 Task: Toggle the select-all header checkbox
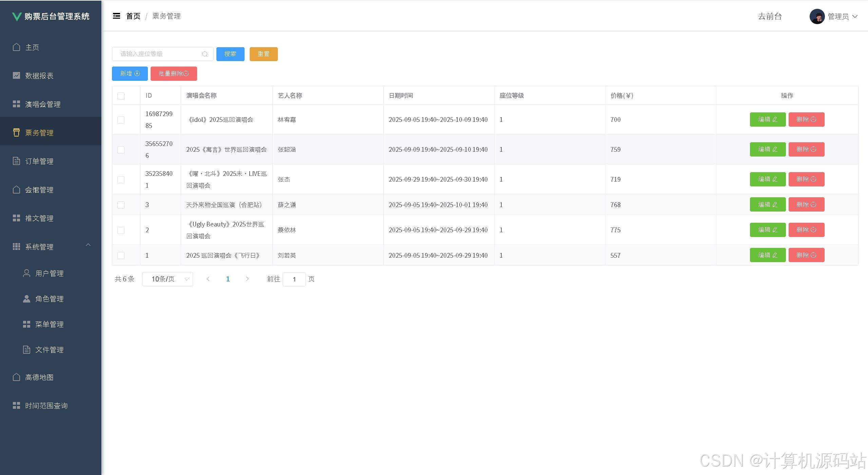[121, 96]
